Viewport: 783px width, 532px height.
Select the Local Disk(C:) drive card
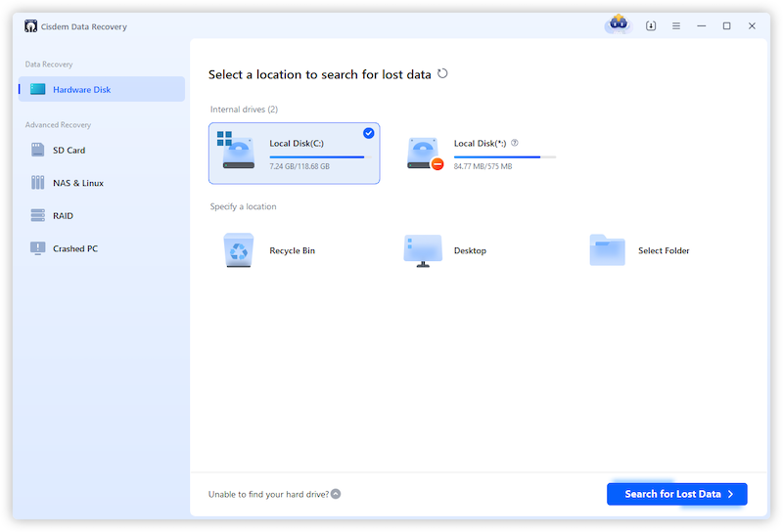coord(295,154)
